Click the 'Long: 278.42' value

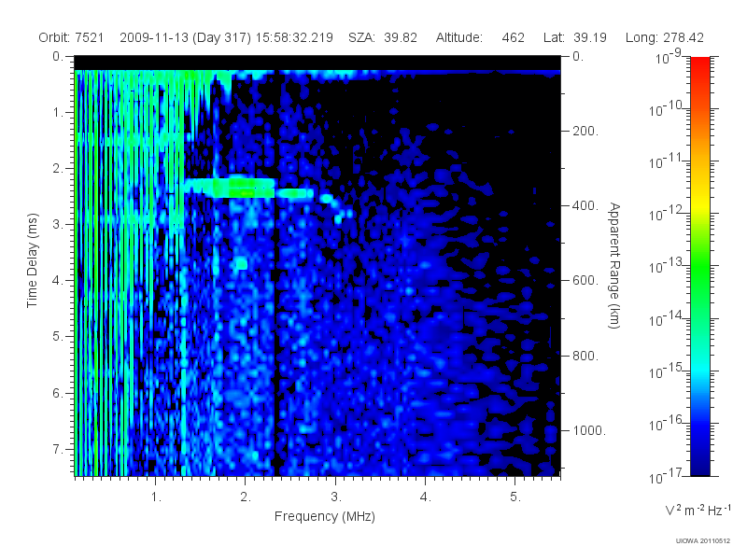coord(665,37)
